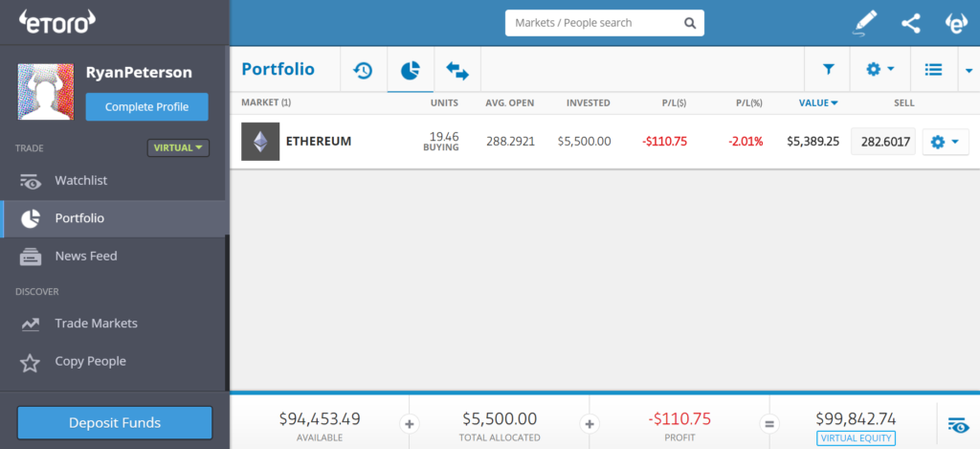Viewport: 980px width, 449px height.
Task: Sort by VALUE column header
Action: tap(818, 102)
